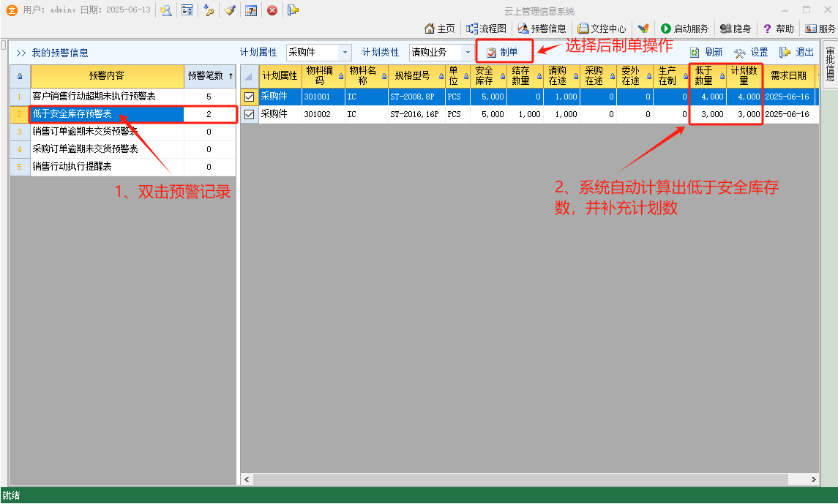Open the 文控中心 menu item
The image size is (838, 504).
click(x=602, y=29)
